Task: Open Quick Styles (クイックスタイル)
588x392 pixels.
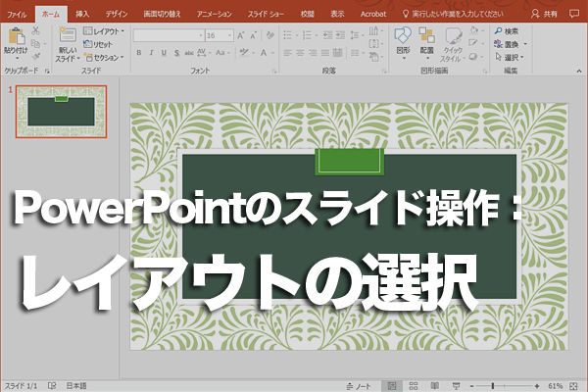Action: pyautogui.click(x=452, y=39)
